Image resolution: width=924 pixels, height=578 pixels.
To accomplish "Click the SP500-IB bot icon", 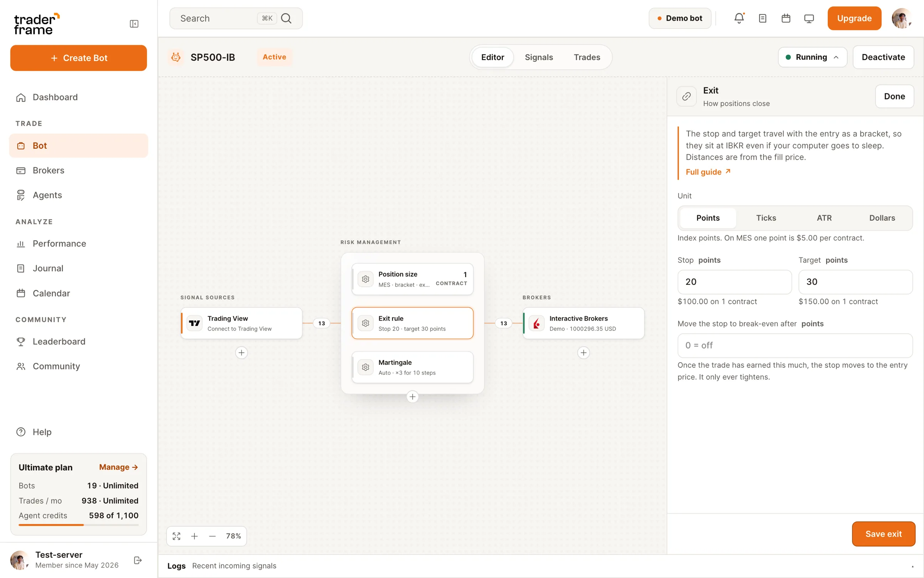I will (176, 57).
